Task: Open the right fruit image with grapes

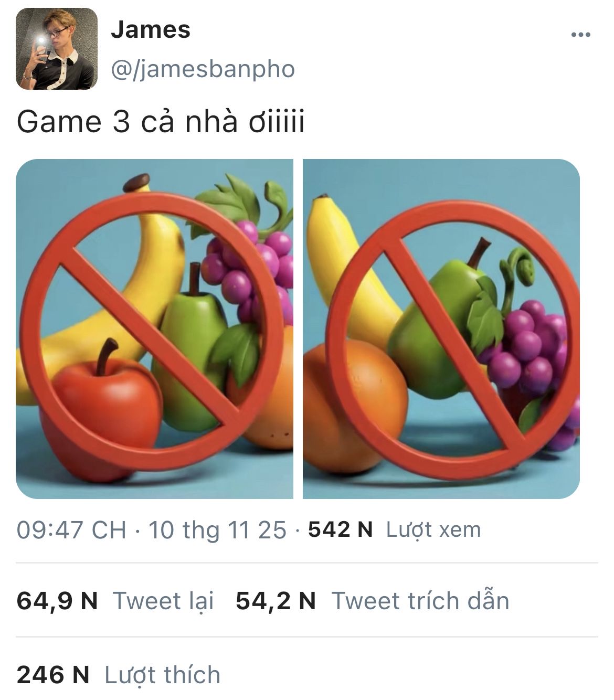Action: tap(441, 328)
